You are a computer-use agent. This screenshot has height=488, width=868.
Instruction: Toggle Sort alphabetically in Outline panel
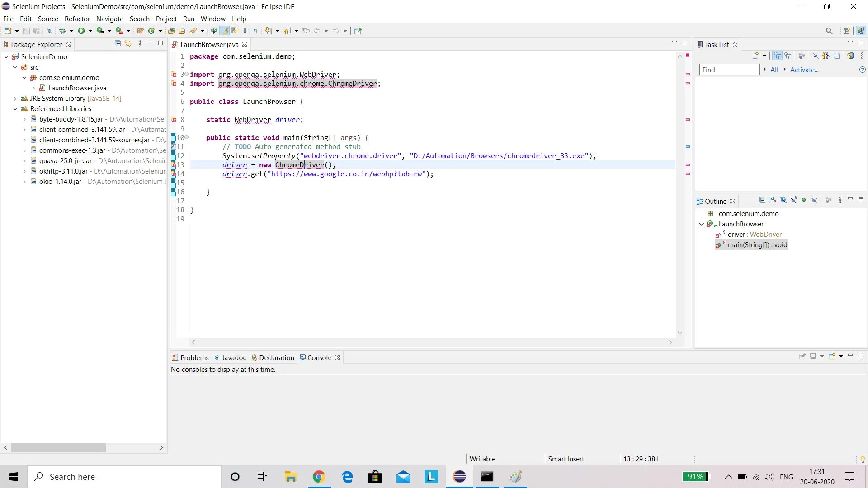[773, 200]
